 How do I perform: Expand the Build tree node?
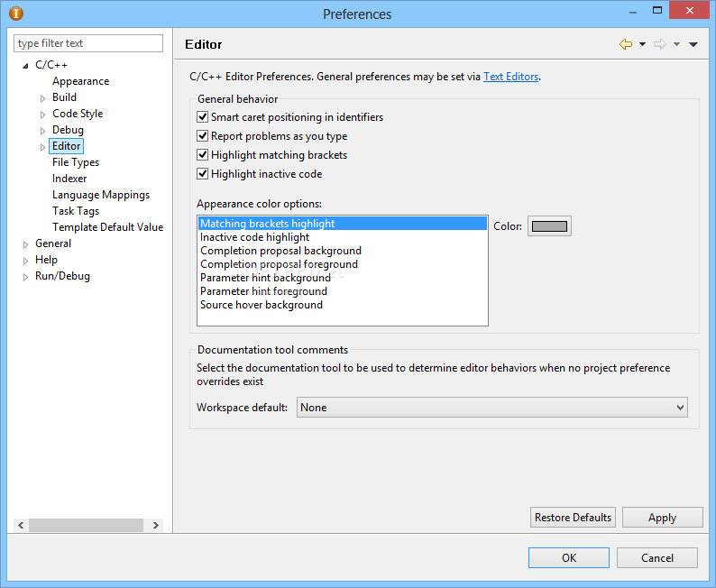(42, 98)
